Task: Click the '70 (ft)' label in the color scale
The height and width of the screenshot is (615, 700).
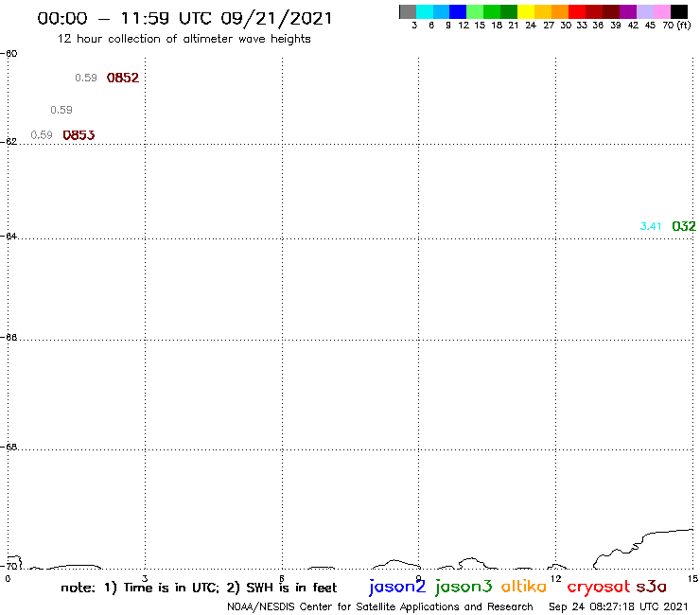Action: point(676,26)
